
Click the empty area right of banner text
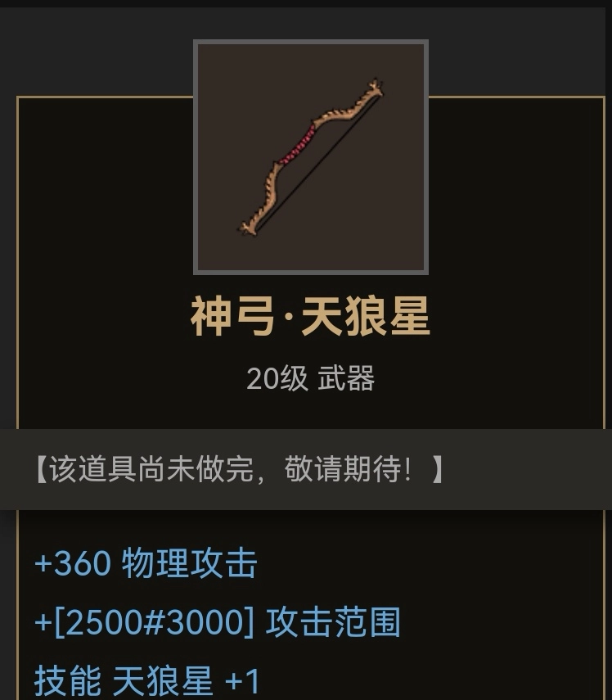click(x=526, y=469)
